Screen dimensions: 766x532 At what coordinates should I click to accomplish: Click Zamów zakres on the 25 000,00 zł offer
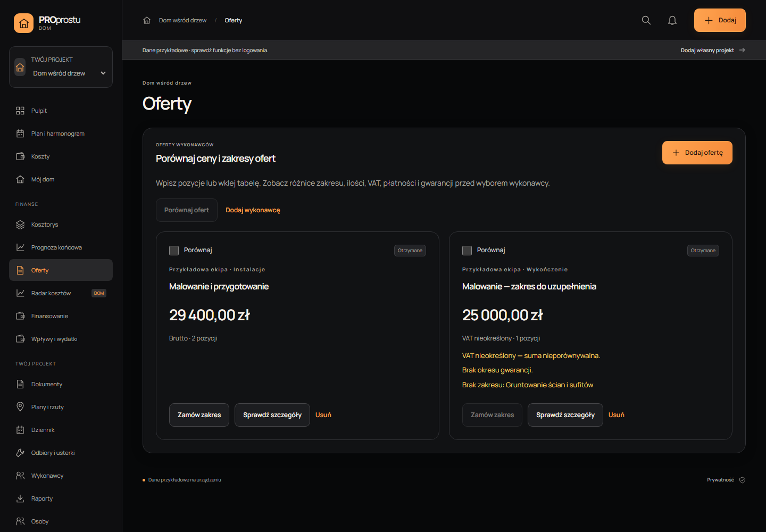tap(493, 415)
